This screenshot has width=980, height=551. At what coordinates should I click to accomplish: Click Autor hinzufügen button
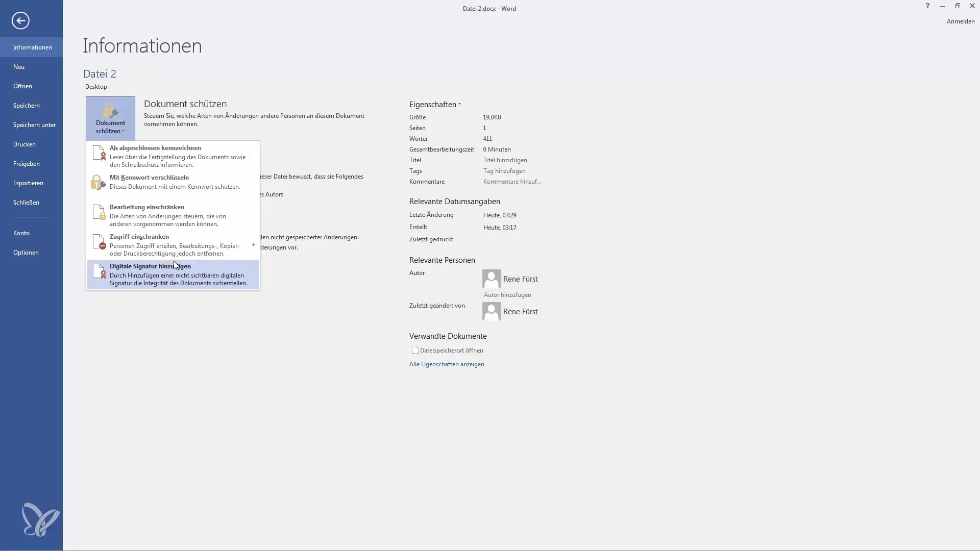(507, 294)
